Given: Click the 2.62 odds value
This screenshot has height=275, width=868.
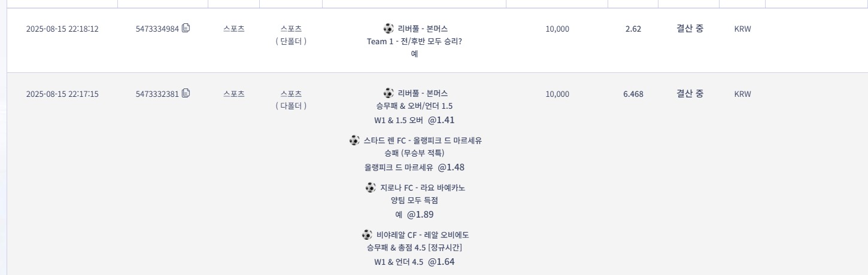Looking at the screenshot, I should 633,29.
